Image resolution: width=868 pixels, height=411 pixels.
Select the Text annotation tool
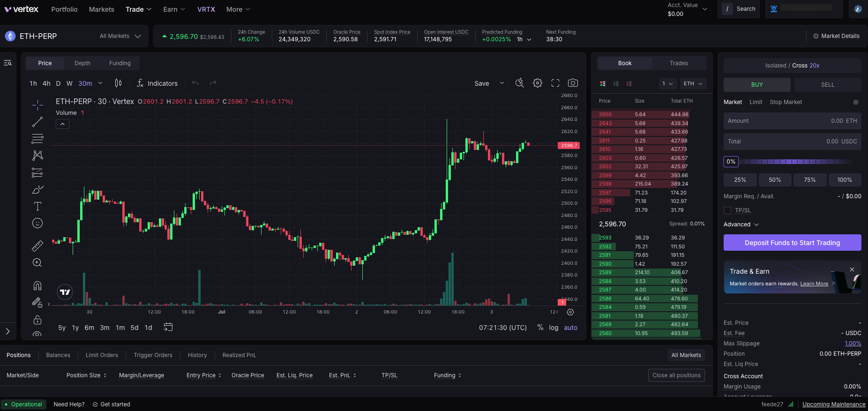tap(37, 206)
